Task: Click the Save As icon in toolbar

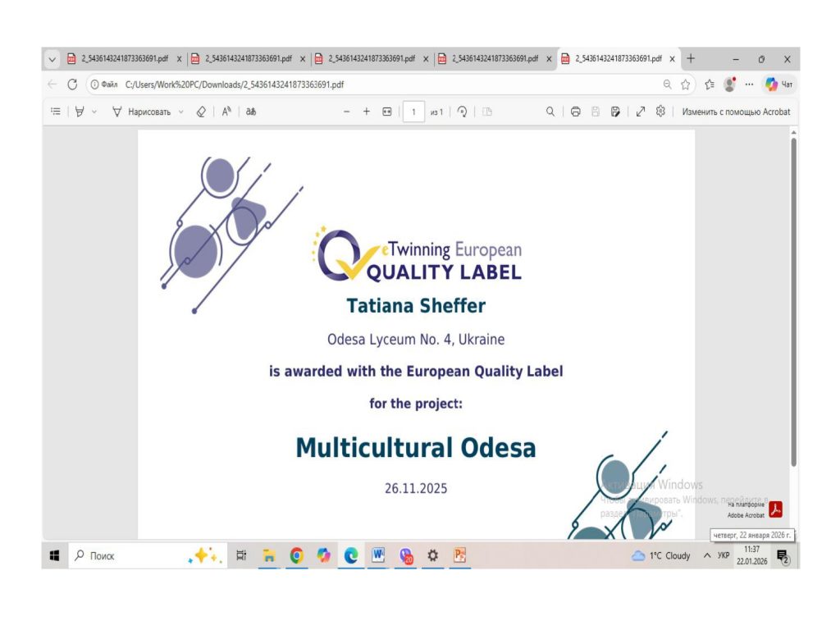Action: (615, 112)
